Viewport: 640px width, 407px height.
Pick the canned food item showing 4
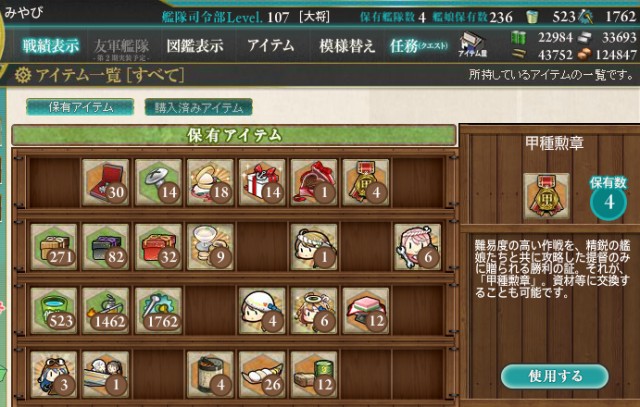pos(210,374)
